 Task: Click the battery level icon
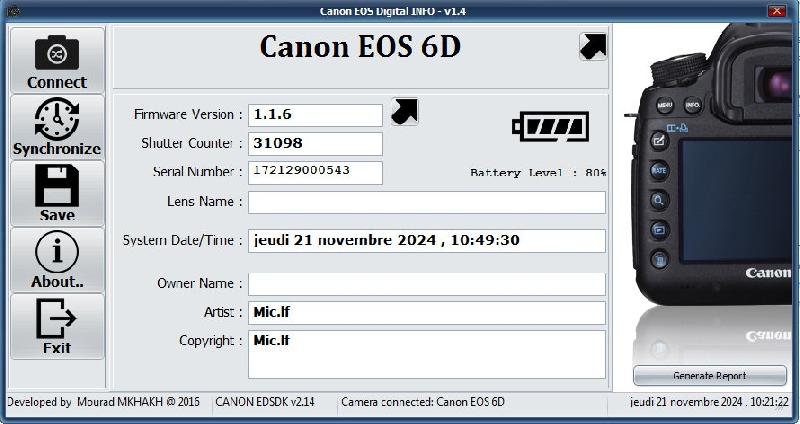(551, 127)
